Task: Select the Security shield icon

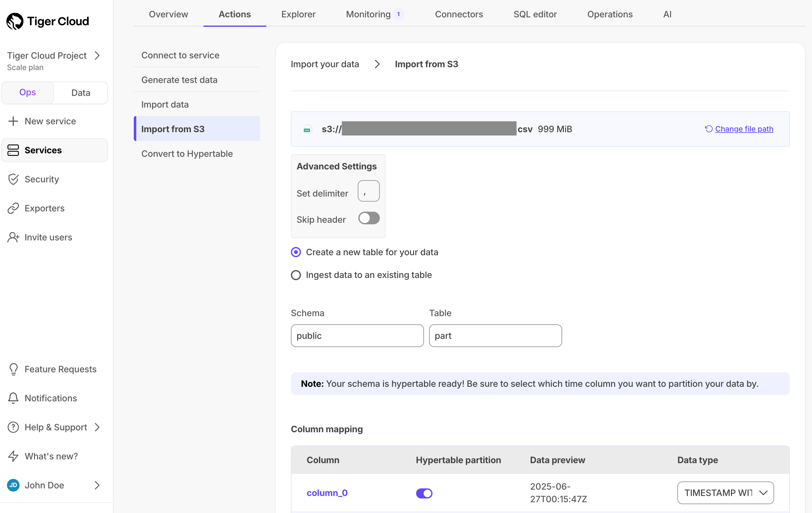Action: 14,179
